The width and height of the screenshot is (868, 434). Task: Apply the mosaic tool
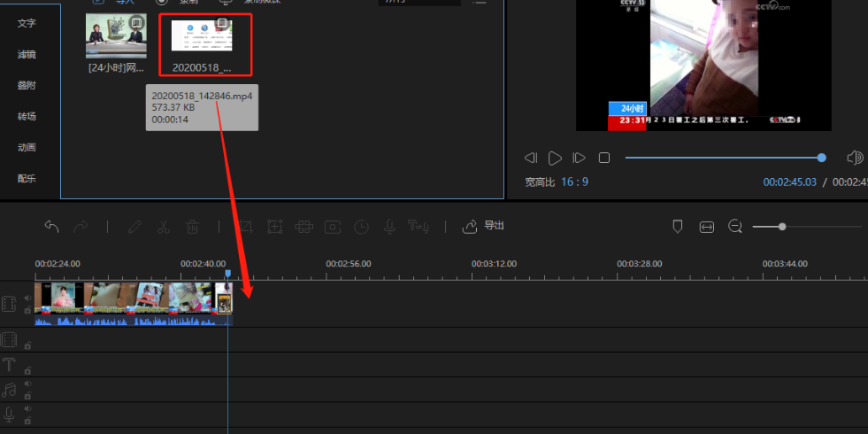pyautogui.click(x=303, y=226)
